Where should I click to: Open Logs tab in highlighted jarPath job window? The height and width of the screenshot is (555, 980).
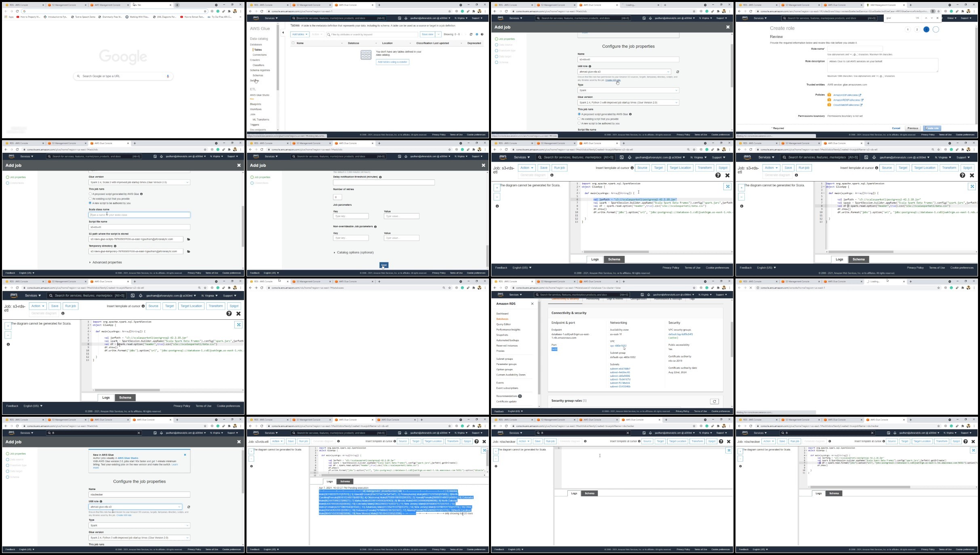[x=595, y=260]
